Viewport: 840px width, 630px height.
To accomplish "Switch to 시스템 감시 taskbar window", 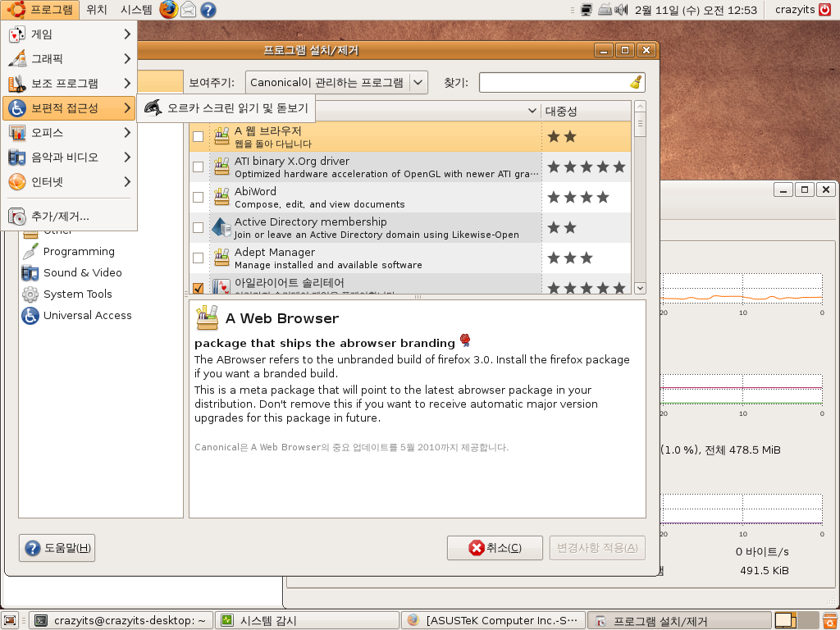I will point(307,620).
